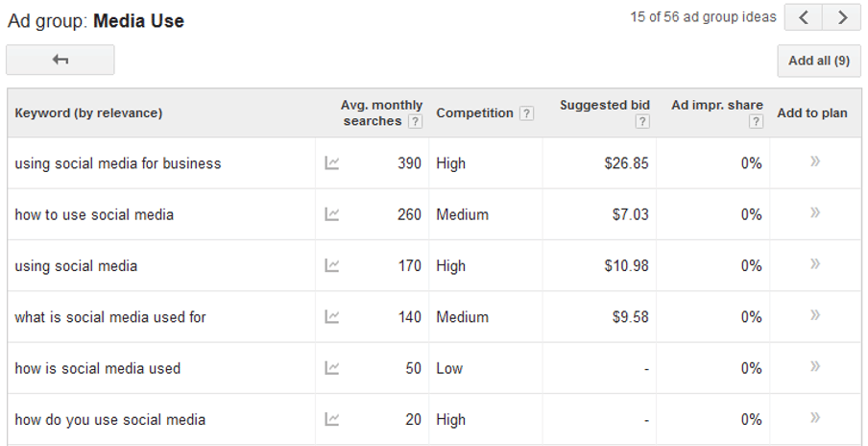Image resolution: width=868 pixels, height=446 pixels.
Task: Add how is social media used to plan
Action: click(x=815, y=366)
